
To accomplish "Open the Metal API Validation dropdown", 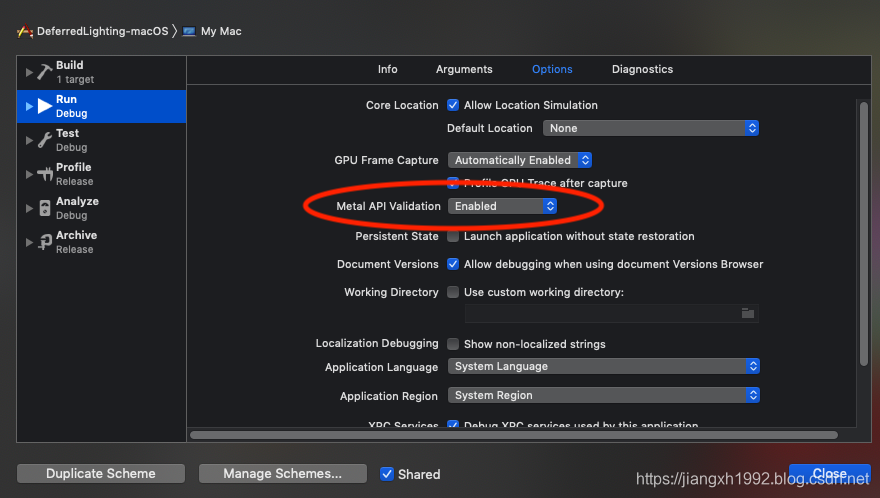I will pos(502,206).
